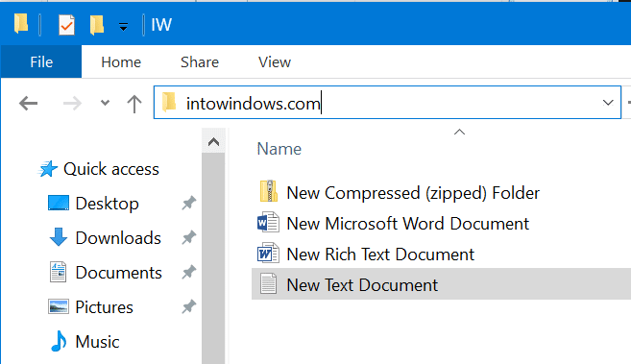Select New Microsoft Word Document file
The image size is (631, 364).
tap(407, 224)
